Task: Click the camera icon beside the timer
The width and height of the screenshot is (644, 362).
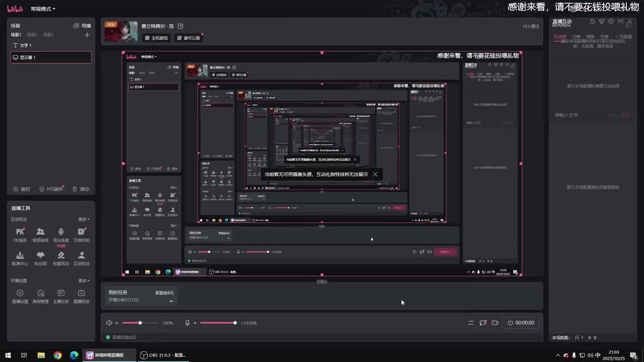Action: (x=495, y=323)
